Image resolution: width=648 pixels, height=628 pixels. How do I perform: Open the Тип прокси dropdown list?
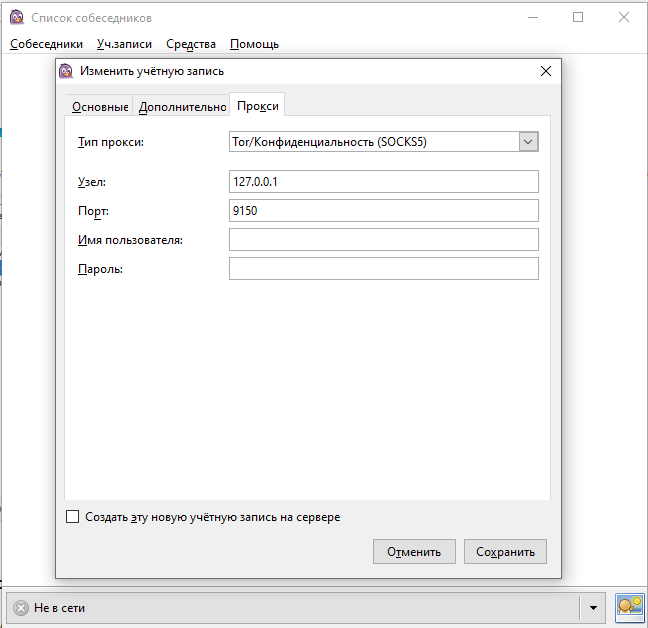(528, 142)
